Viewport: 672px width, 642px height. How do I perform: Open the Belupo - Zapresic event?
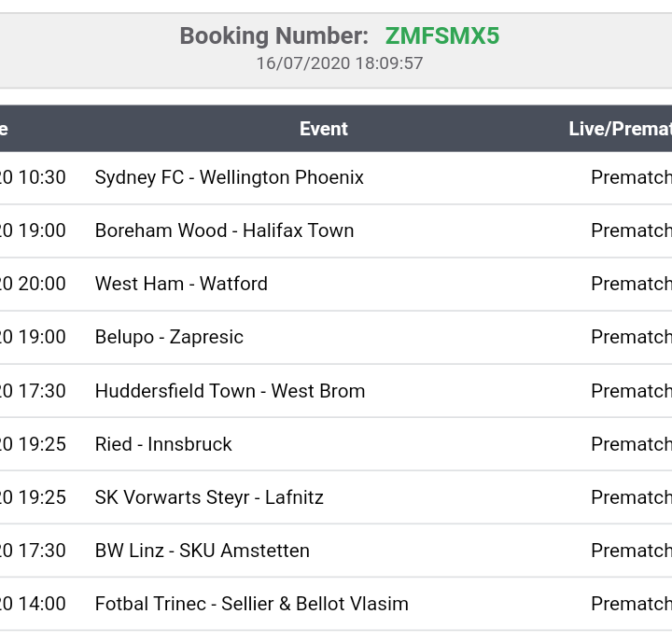click(169, 337)
